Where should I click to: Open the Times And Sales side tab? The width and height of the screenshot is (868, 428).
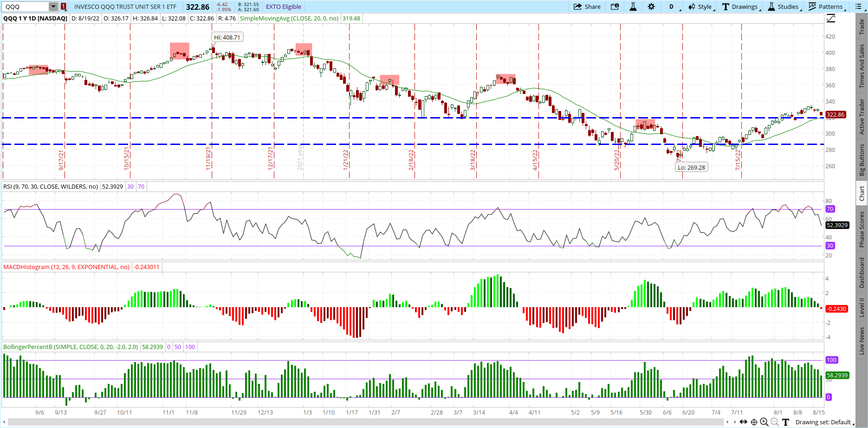pyautogui.click(x=862, y=66)
